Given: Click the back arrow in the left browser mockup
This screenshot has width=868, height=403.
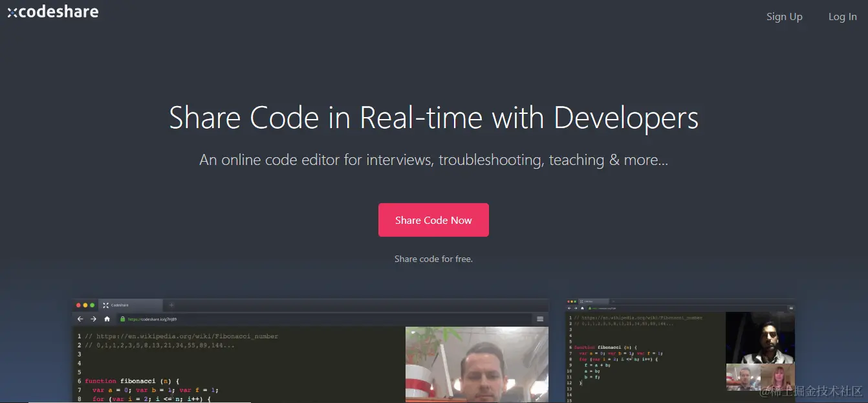Looking at the screenshot, I should pos(80,319).
